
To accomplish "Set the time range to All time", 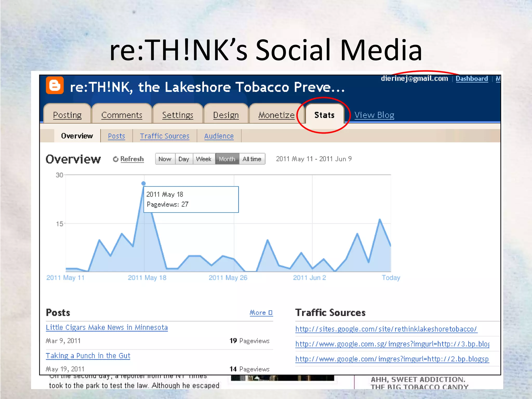I will pos(252,159).
